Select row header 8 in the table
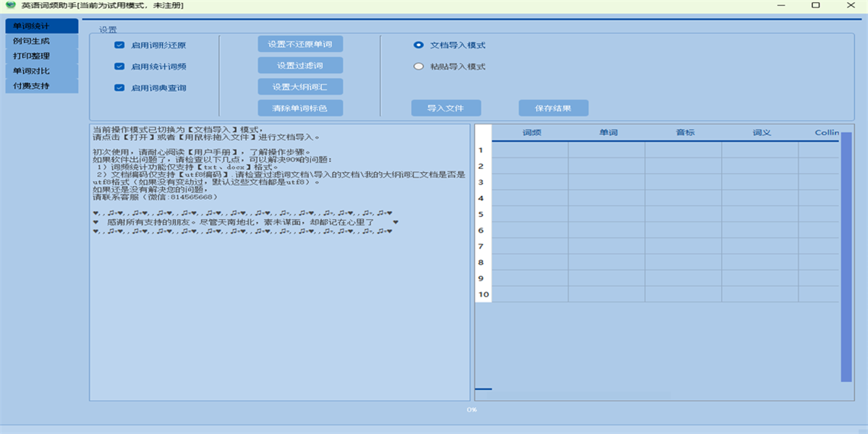 coord(483,262)
